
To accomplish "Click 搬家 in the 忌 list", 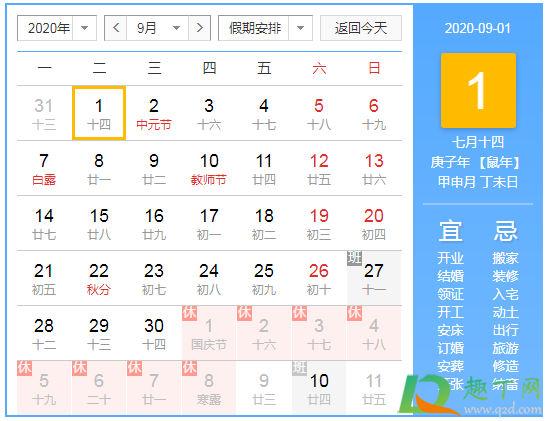I will click(506, 258).
